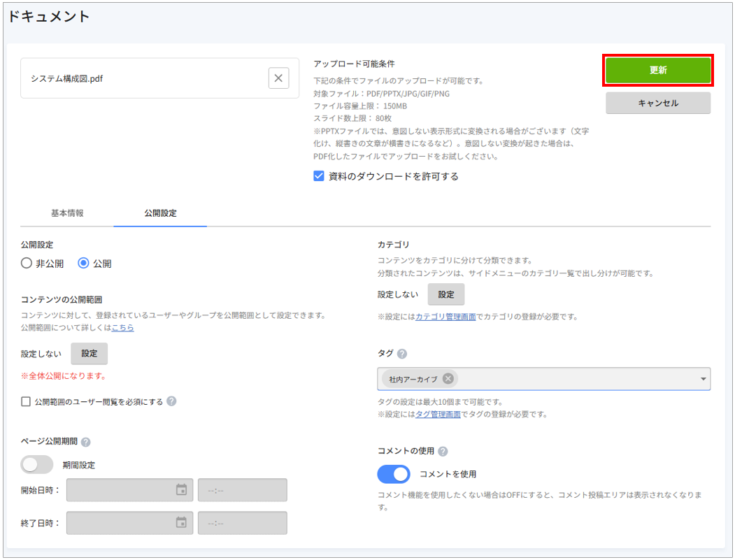Click the アップロード可能条件 heading
The height and width of the screenshot is (560, 735).
(354, 64)
